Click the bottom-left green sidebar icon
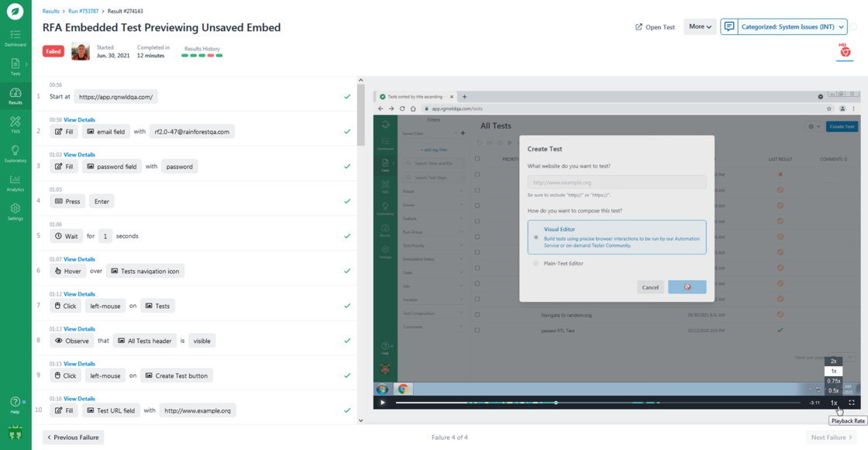This screenshot has height=450, width=868. point(15,433)
